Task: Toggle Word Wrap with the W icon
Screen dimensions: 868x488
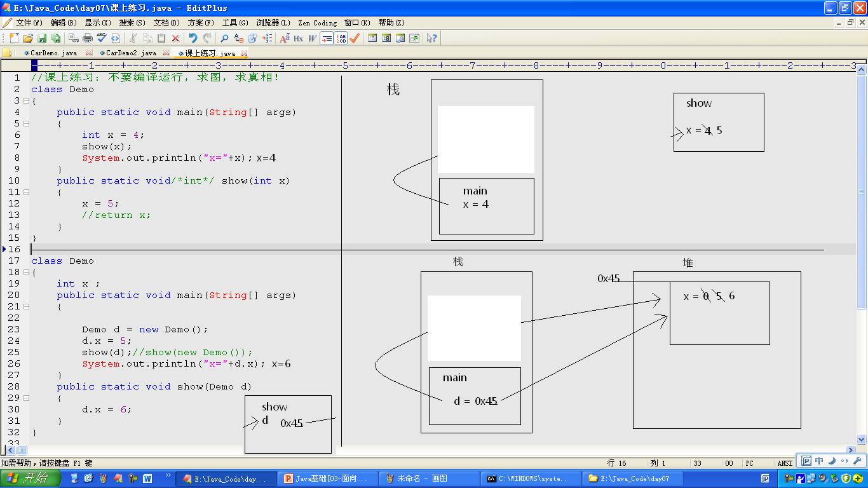Action: pyautogui.click(x=312, y=38)
